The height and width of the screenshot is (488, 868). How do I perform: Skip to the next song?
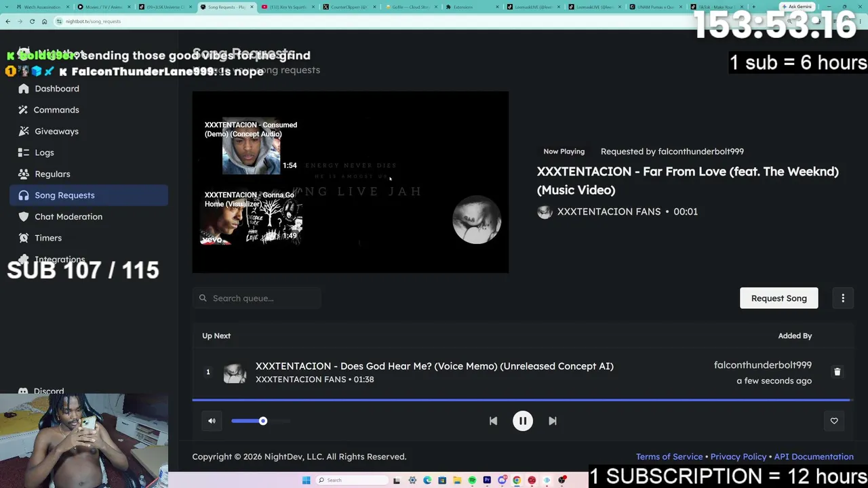click(x=553, y=421)
